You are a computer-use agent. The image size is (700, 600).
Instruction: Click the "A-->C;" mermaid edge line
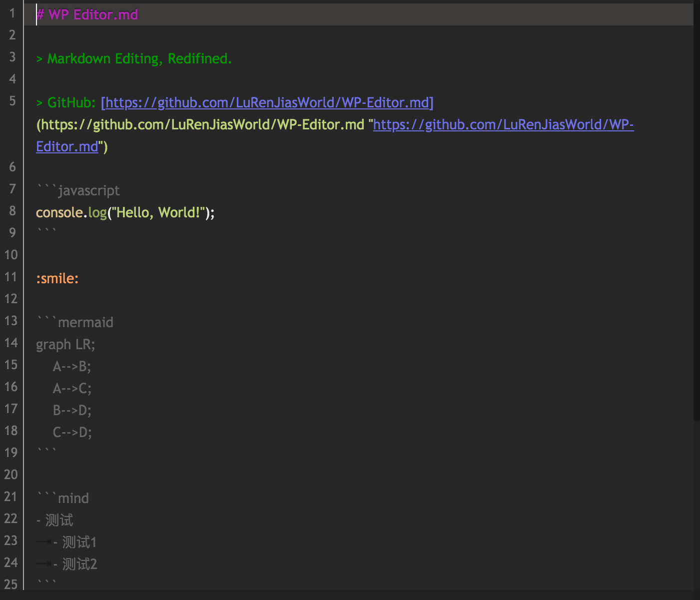tap(72, 388)
